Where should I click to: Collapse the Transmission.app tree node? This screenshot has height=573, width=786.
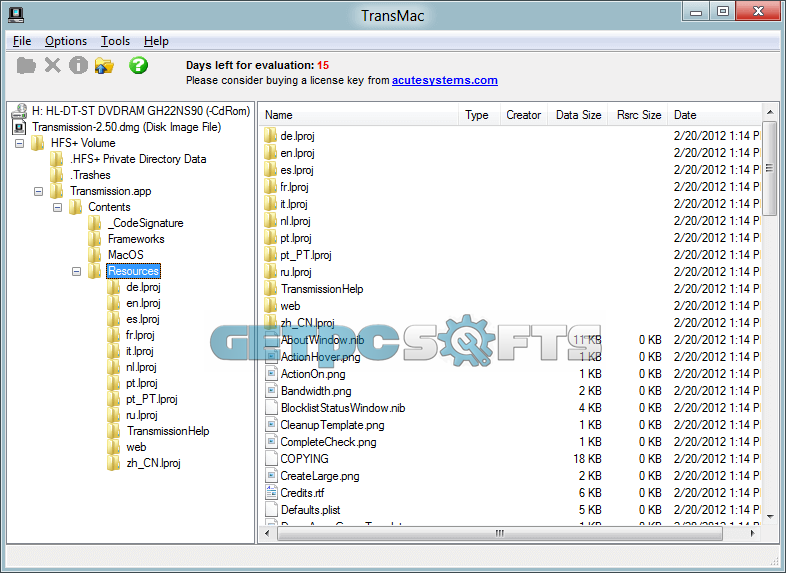coord(39,192)
